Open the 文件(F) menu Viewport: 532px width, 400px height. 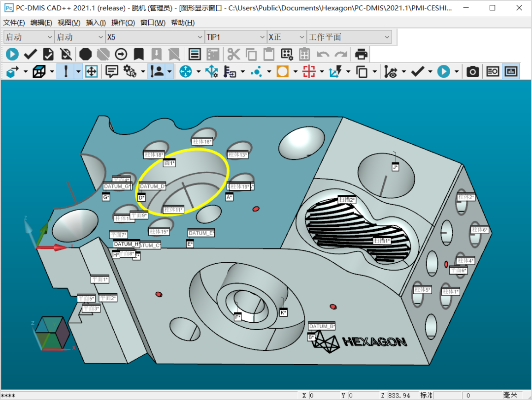pyautogui.click(x=14, y=23)
